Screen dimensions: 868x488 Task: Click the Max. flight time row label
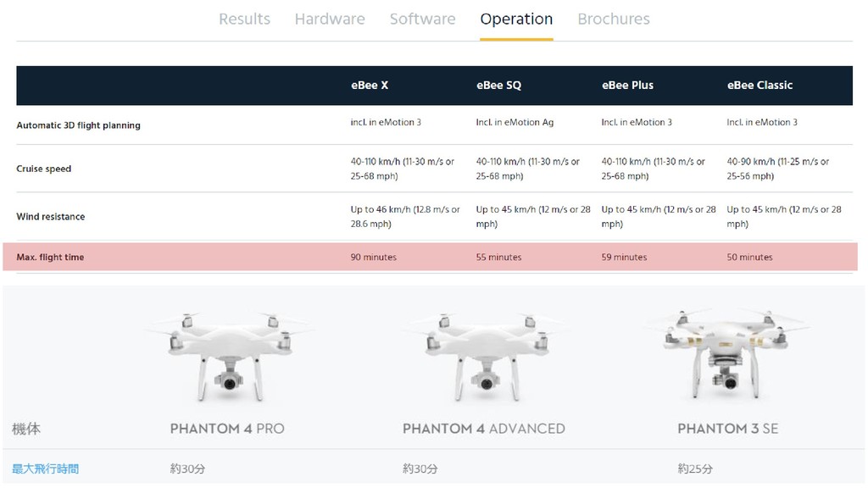click(50, 258)
